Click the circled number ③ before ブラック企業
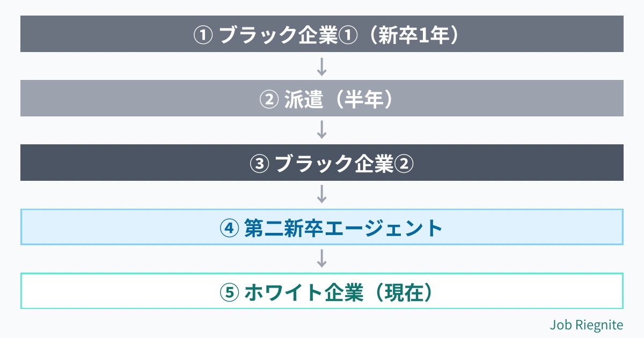 (260, 164)
